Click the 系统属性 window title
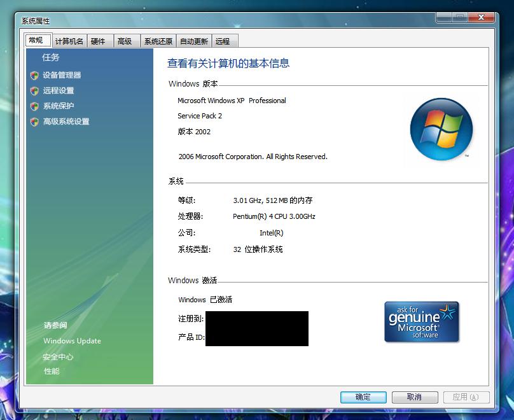Screen dimensions: 514x420 36,21
